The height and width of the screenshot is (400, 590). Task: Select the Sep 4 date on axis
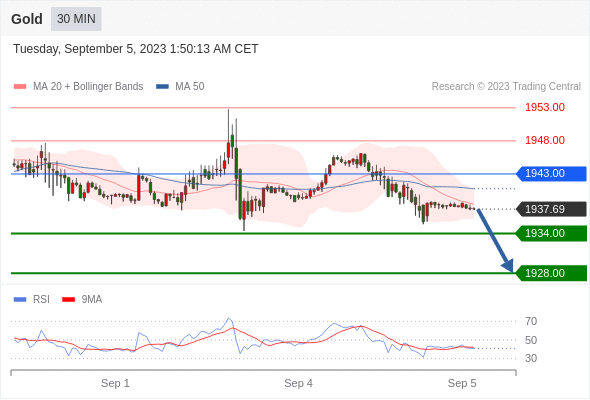coord(298,383)
